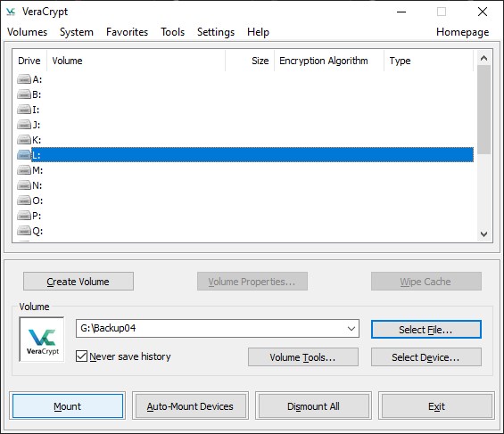Open the Tools menu
The height and width of the screenshot is (434, 504).
click(x=172, y=32)
